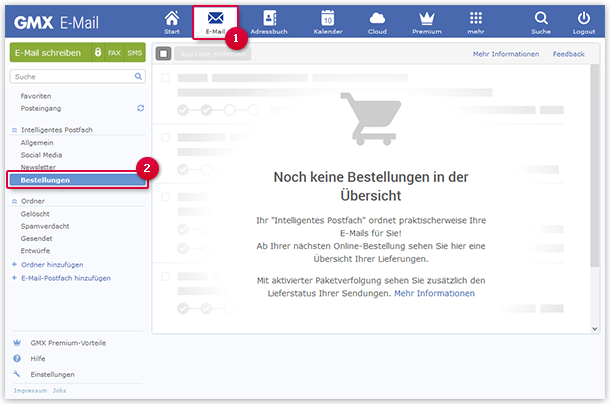Image resolution: width=610 pixels, height=404 pixels.
Task: Select Bestellungen category
Action: [x=77, y=180]
